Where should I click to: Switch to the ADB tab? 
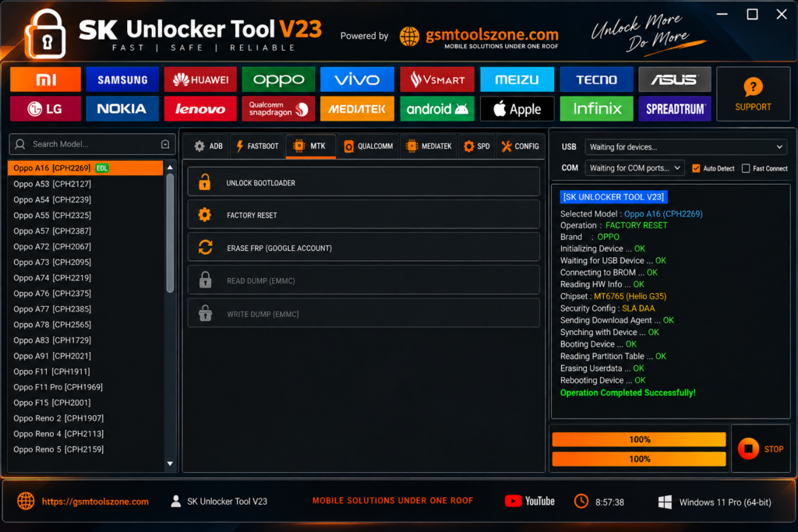(208, 146)
